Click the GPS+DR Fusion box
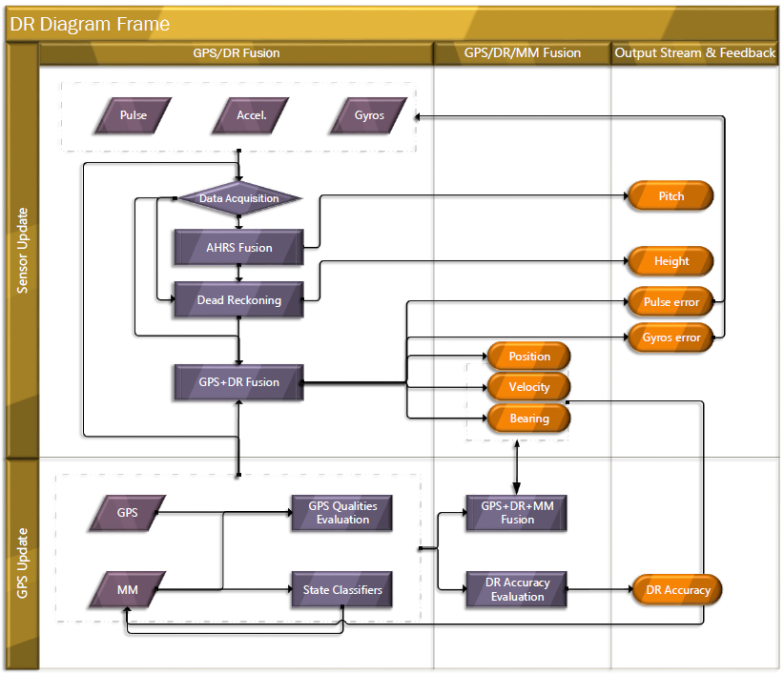784x675 pixels. tap(239, 382)
